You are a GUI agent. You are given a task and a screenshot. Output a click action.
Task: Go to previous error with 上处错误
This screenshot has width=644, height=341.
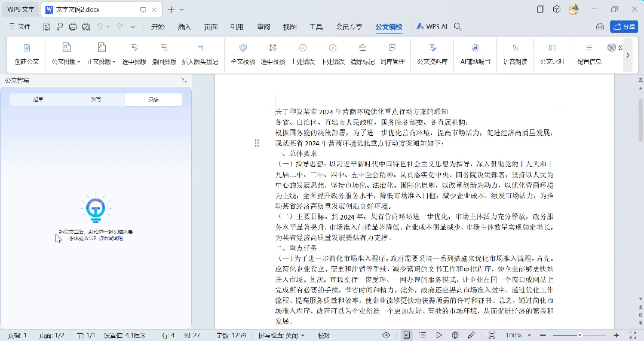(x=303, y=54)
